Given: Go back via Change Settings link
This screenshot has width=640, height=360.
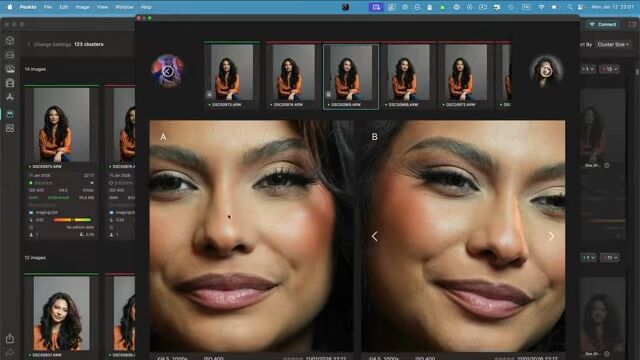Looking at the screenshot, I should [49, 44].
